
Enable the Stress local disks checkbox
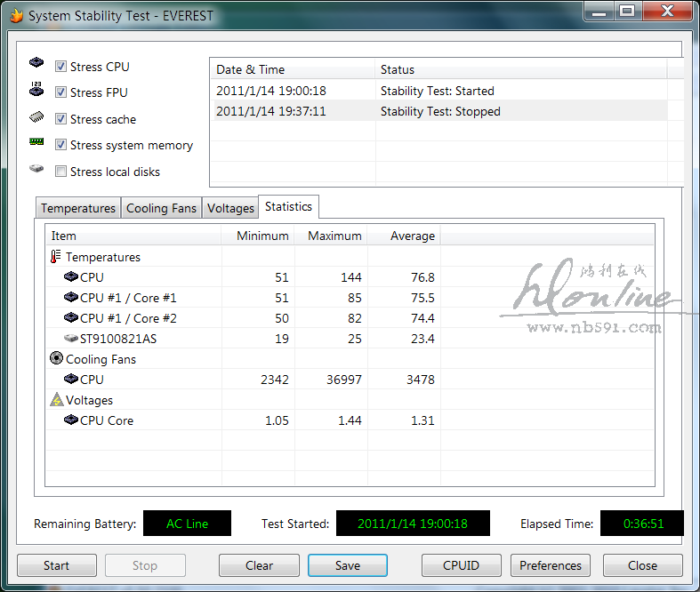pos(61,172)
